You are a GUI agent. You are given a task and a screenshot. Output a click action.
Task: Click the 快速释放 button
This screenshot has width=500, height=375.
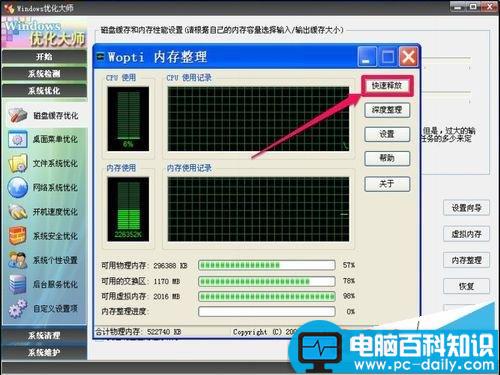click(387, 86)
